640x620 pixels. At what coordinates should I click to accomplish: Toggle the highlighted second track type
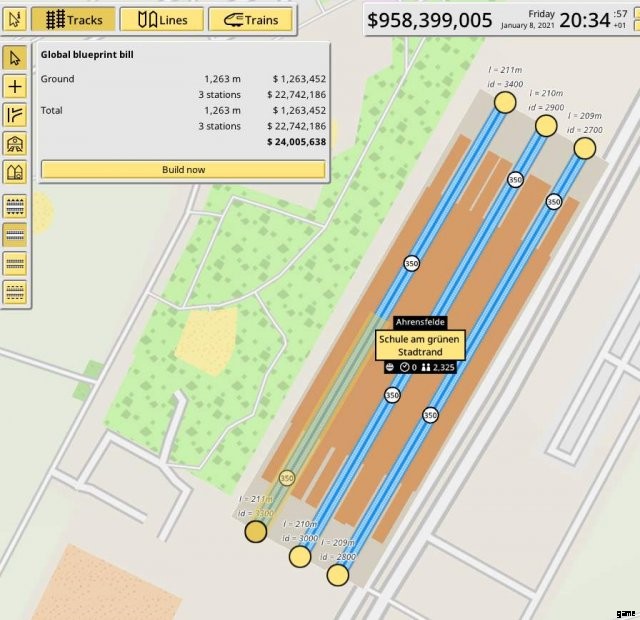15,235
